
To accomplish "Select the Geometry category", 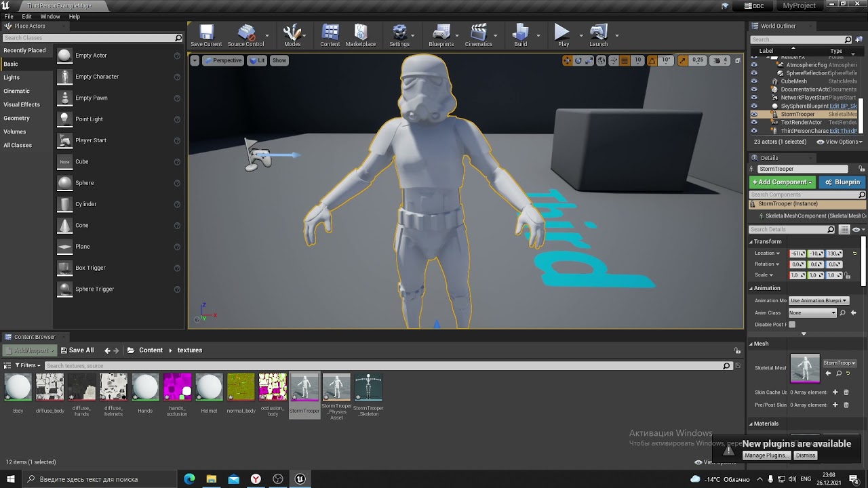I will click(x=16, y=118).
